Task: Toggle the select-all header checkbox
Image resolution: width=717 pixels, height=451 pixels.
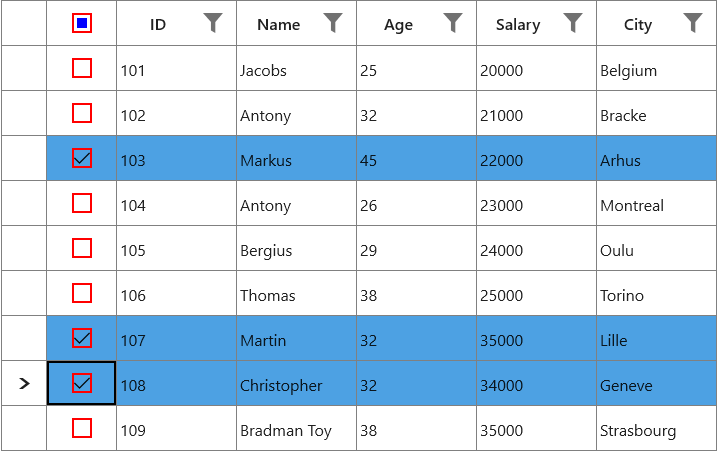Action: pos(82,23)
